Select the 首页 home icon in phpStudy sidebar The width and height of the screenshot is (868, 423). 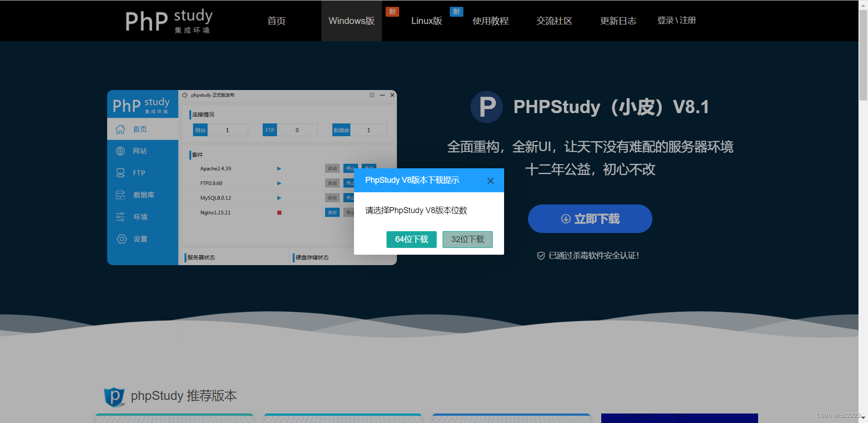[x=120, y=129]
